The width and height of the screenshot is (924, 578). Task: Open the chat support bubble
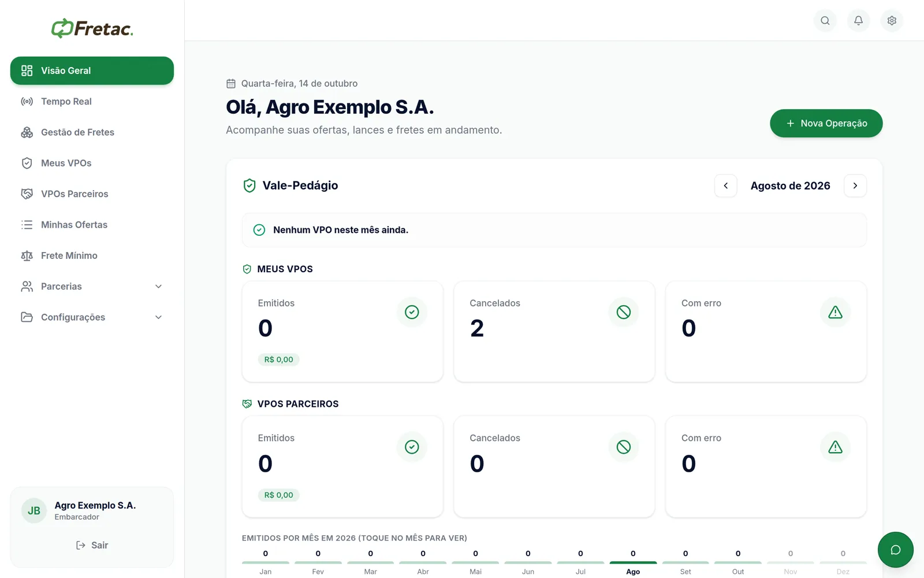point(895,550)
